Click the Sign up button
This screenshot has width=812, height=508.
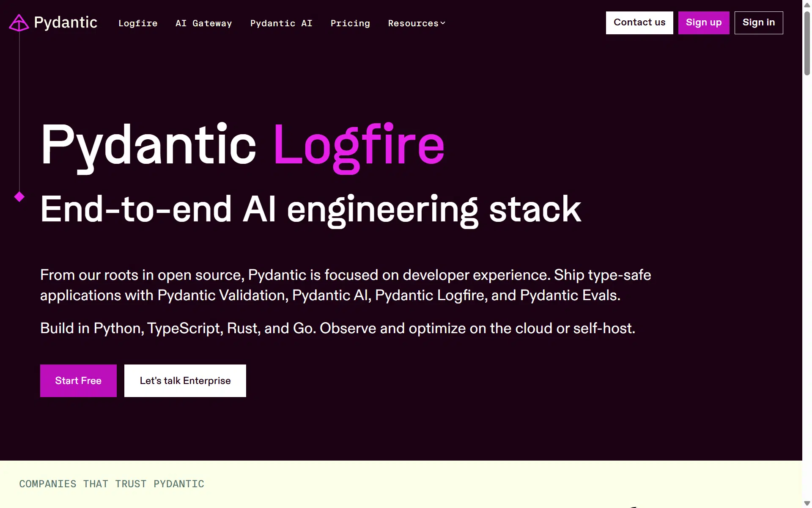pos(704,23)
